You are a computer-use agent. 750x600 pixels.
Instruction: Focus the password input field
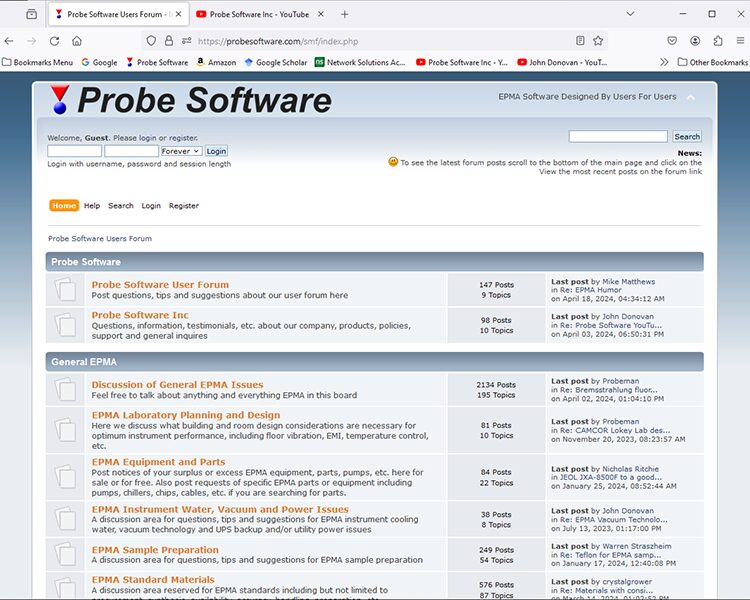pos(131,151)
